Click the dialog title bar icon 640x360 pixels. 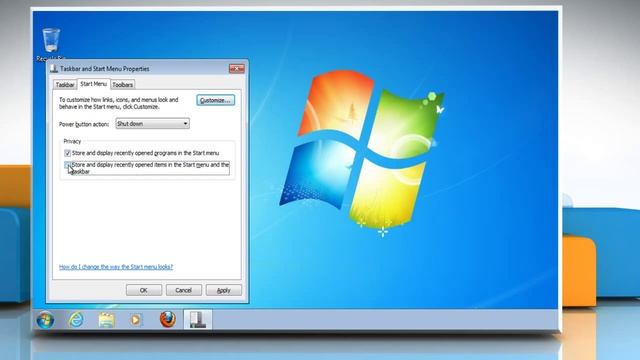coord(54,69)
